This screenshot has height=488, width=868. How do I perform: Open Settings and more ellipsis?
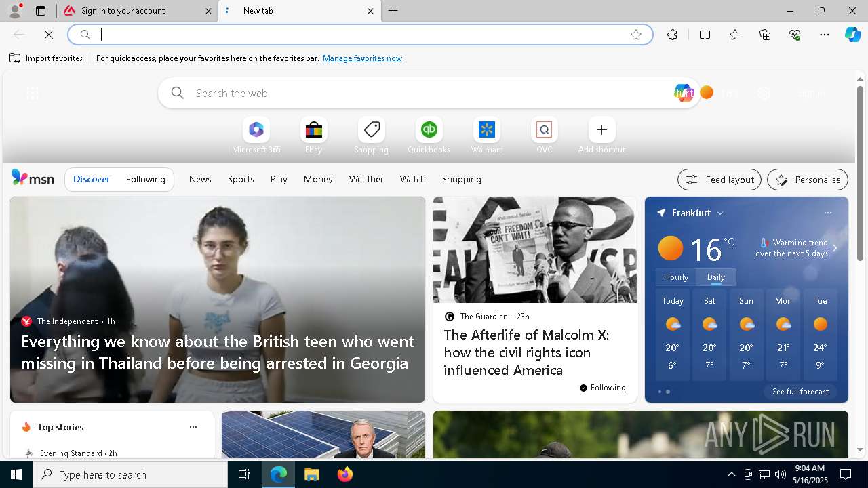coord(825,35)
